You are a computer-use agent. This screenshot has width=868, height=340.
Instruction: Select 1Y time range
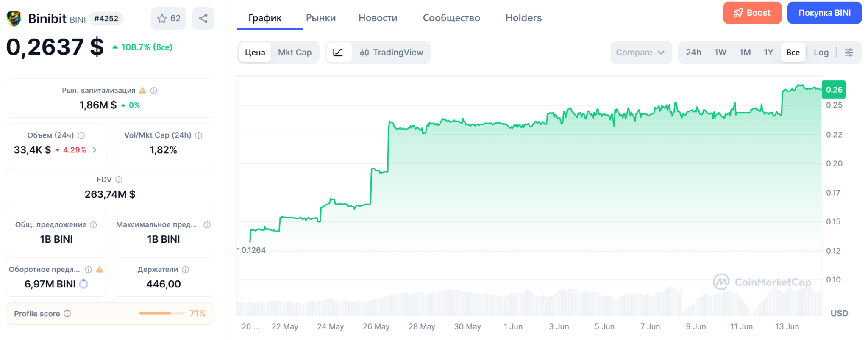pos(768,53)
